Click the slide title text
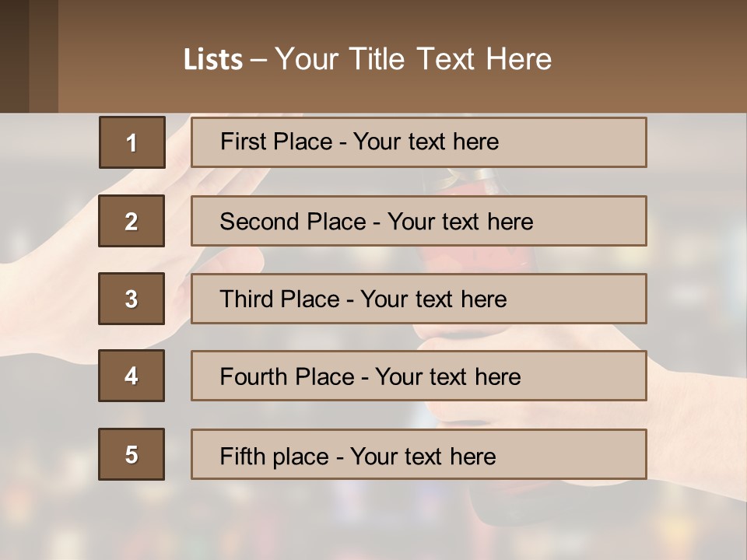Viewport: 747px width, 560px height. (x=367, y=59)
